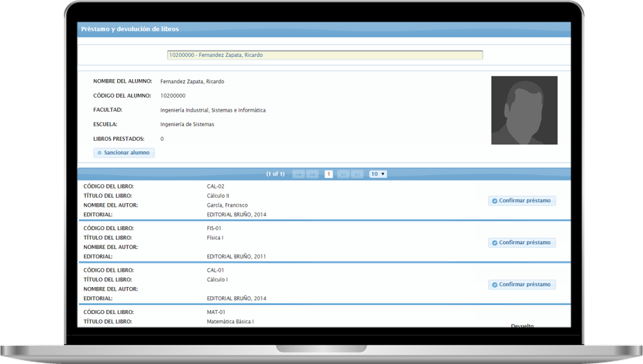The image size is (643, 364).
Task: Select the MAT-01 book code row
Action: tap(216, 312)
